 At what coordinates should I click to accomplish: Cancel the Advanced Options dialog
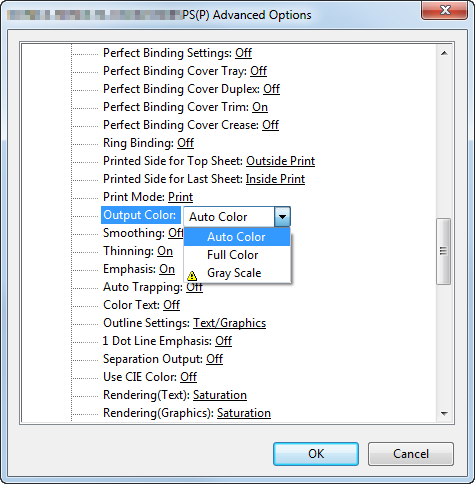coord(411,454)
